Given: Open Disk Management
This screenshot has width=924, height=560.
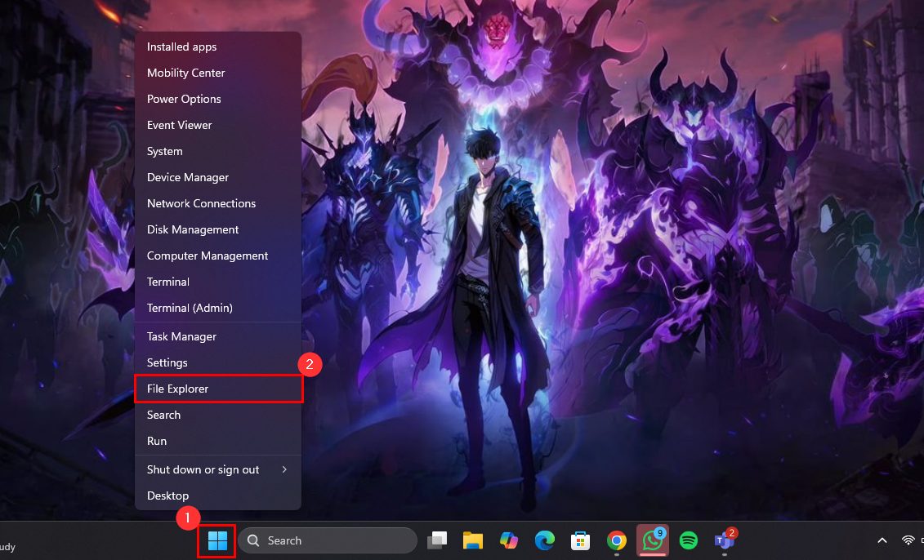Looking at the screenshot, I should coord(218,229).
